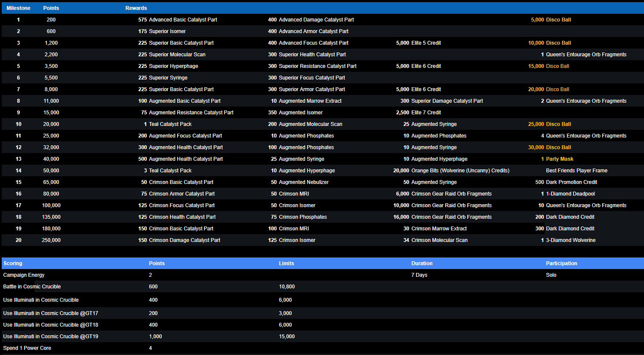The height and width of the screenshot is (355, 644).
Task: Click the Scoring header in the lower table
Action: (13, 263)
